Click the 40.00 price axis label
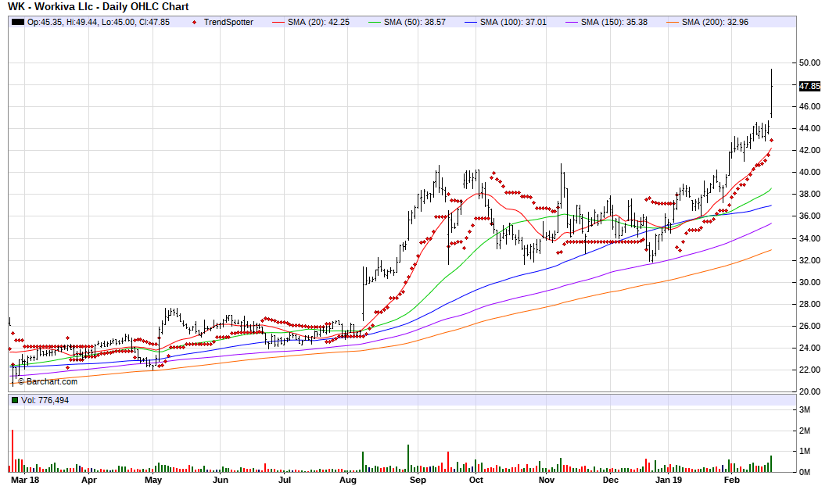This screenshot has height=504, width=829. click(809, 172)
